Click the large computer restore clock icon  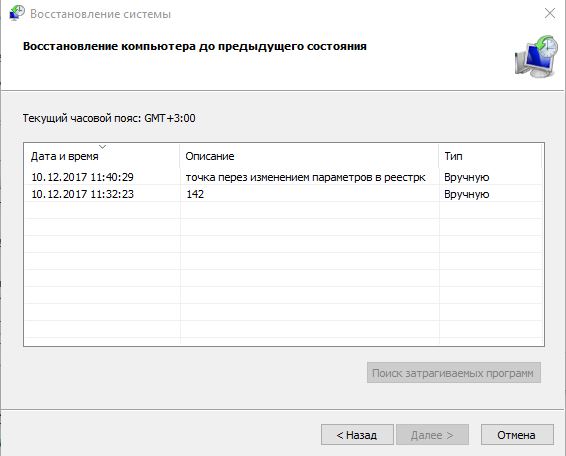[x=536, y=56]
